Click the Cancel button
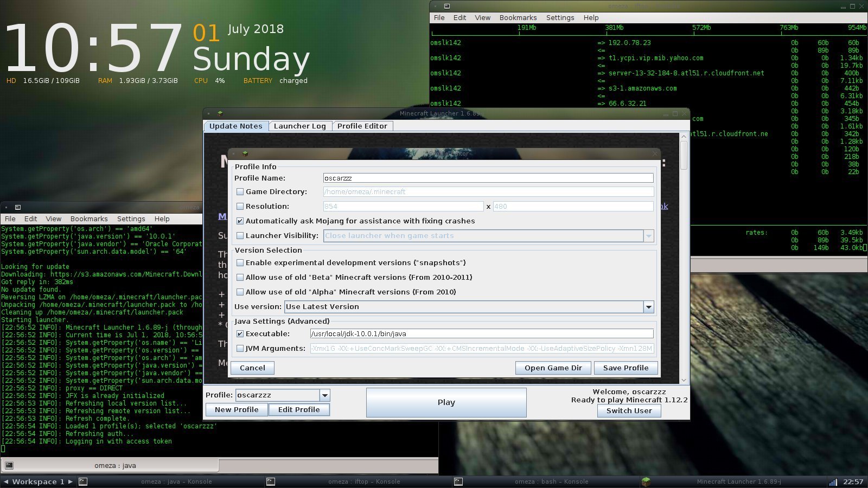 pos(252,368)
